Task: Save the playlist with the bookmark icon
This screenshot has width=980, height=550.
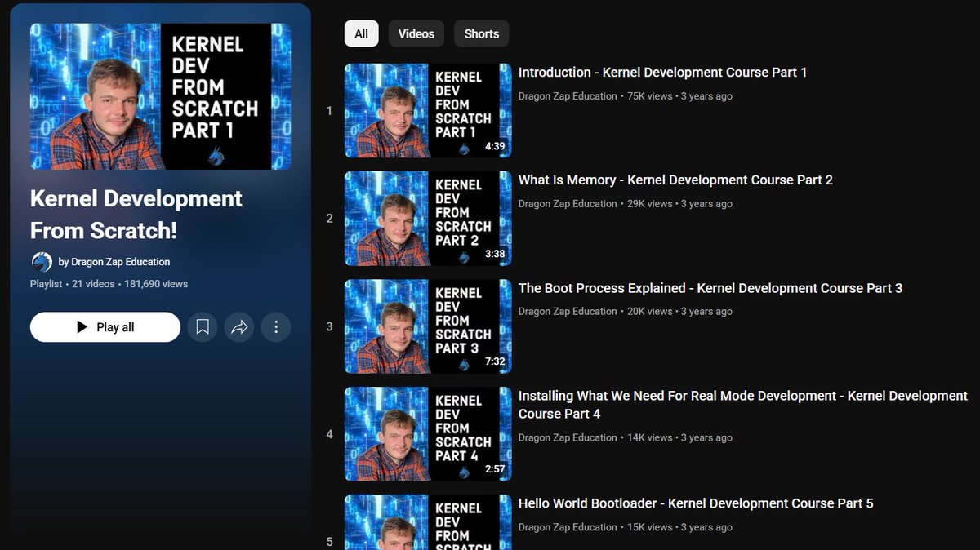Action: point(203,327)
